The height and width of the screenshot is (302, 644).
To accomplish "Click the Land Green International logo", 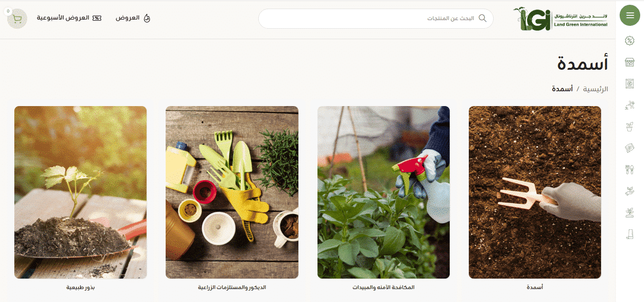I will pos(560,19).
